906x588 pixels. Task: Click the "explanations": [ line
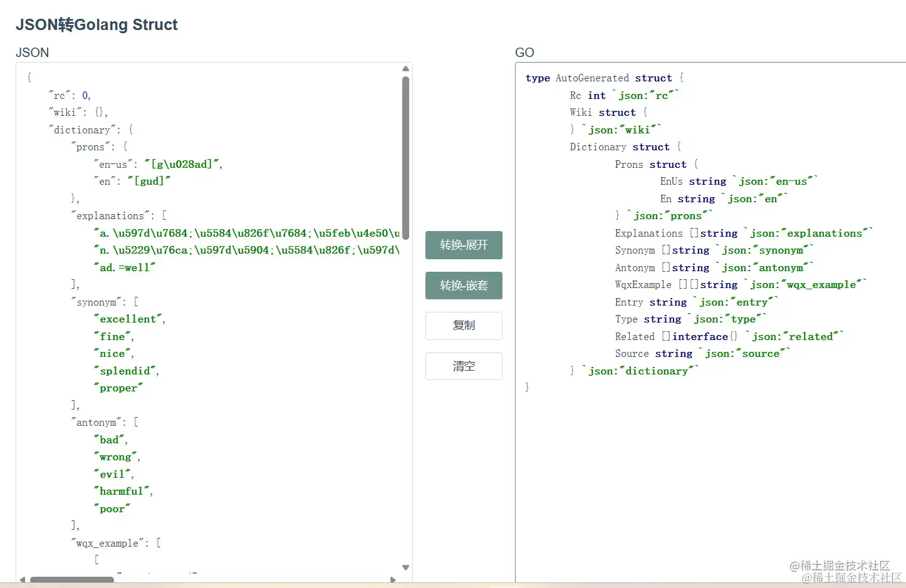point(119,216)
